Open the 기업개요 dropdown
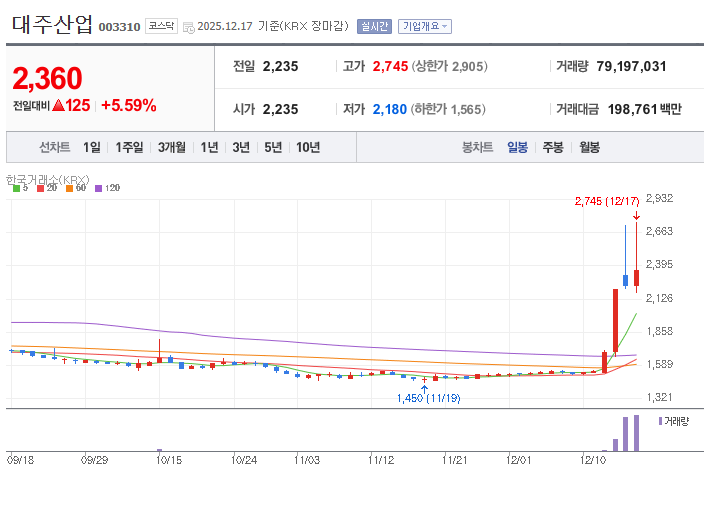The height and width of the screenshot is (508, 704). (425, 27)
